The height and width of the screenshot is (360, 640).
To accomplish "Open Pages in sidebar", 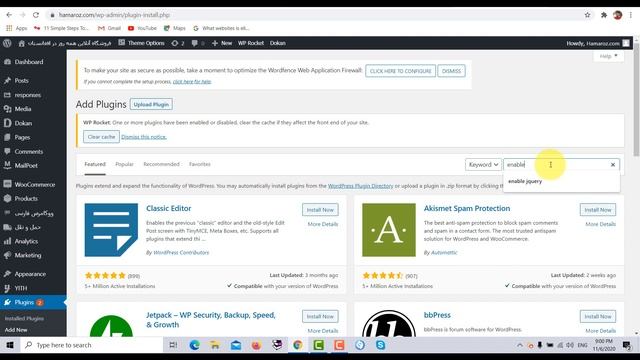I will point(22,137).
